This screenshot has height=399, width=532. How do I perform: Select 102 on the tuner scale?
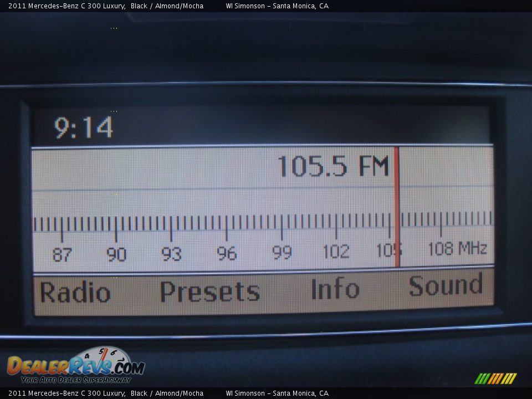point(336,251)
